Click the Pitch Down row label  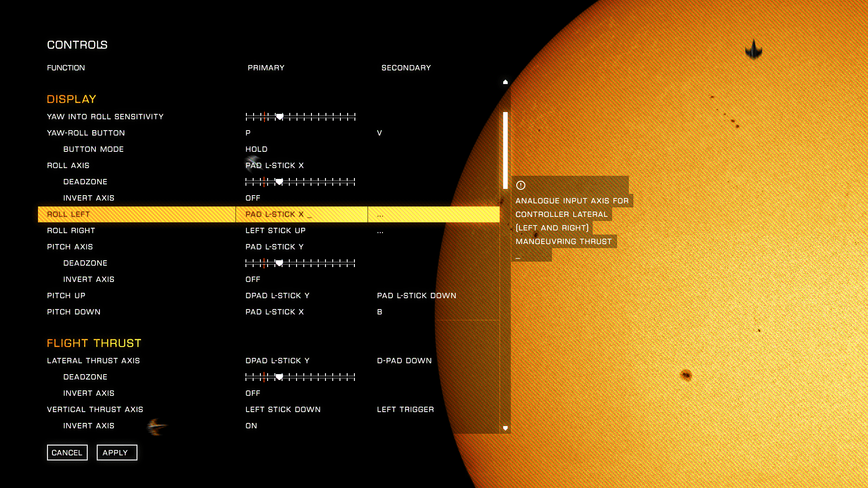point(74,312)
